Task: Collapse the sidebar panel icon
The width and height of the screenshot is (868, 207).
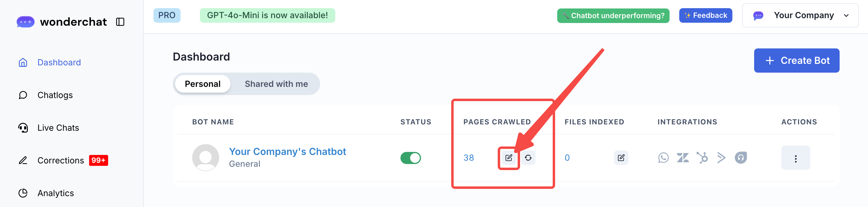Action: [120, 22]
